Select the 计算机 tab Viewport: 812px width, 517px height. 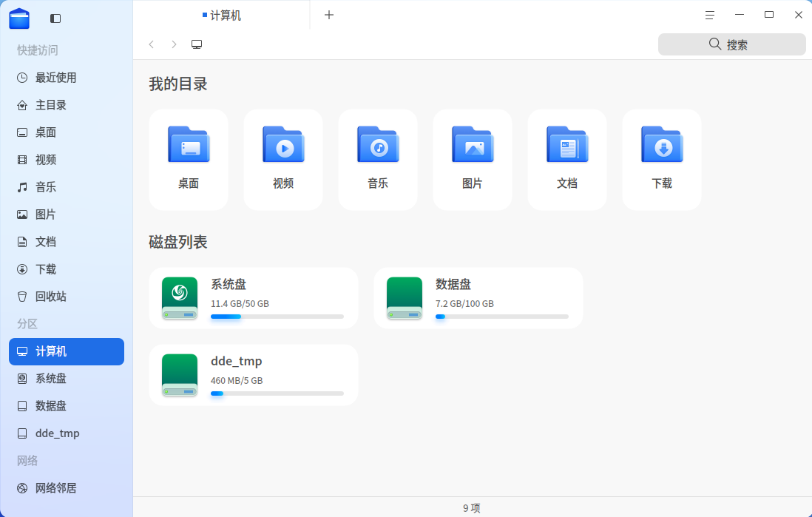222,16
